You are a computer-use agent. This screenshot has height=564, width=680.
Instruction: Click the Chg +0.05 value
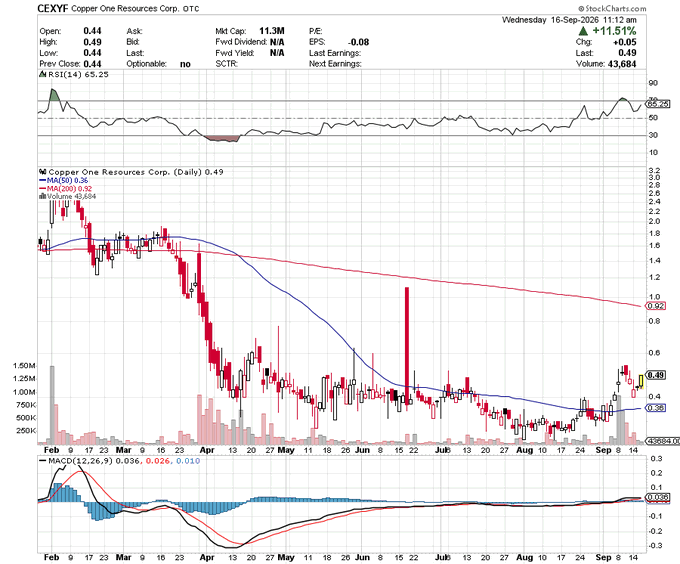(624, 42)
